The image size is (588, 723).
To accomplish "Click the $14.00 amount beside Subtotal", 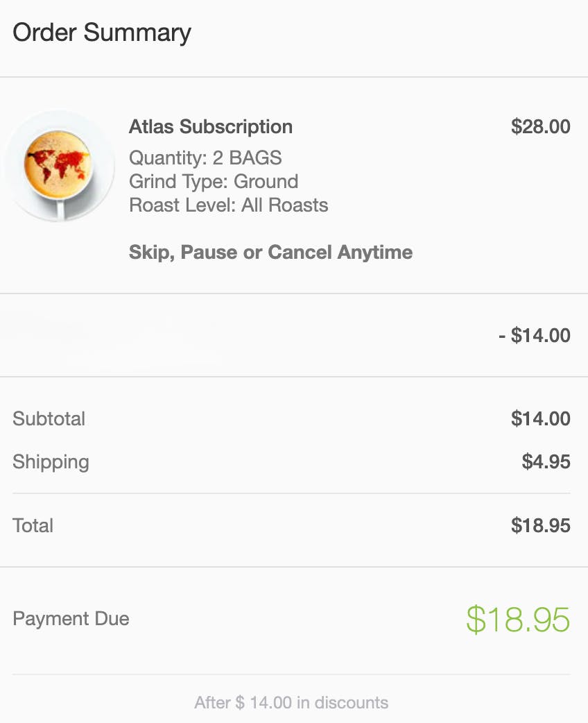I will coord(540,419).
